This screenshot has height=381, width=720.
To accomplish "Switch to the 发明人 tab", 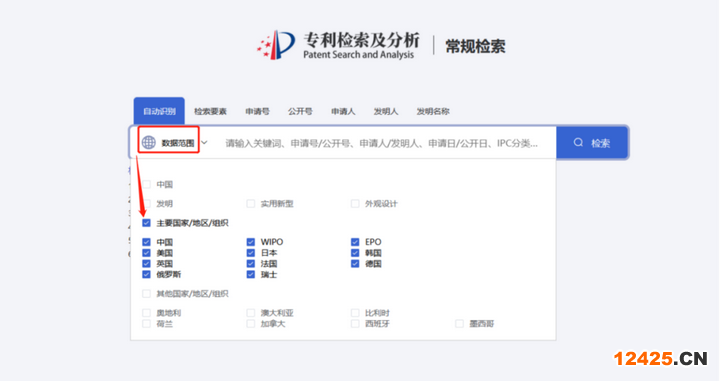I will click(x=386, y=111).
